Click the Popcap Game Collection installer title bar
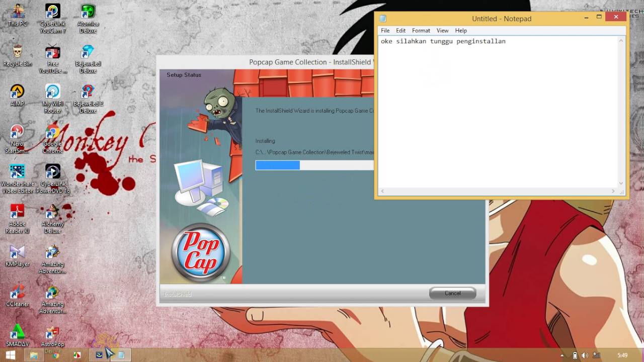The width and height of the screenshot is (644, 362). click(x=266, y=62)
